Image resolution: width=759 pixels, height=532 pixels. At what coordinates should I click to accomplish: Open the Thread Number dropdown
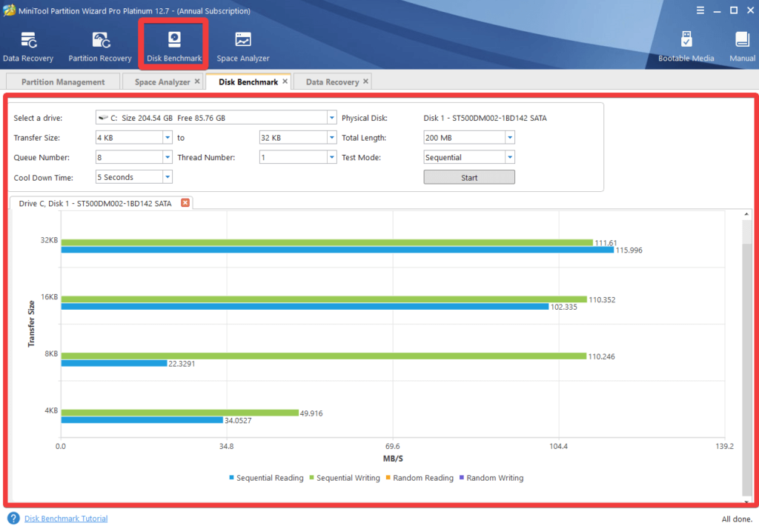[331, 157]
